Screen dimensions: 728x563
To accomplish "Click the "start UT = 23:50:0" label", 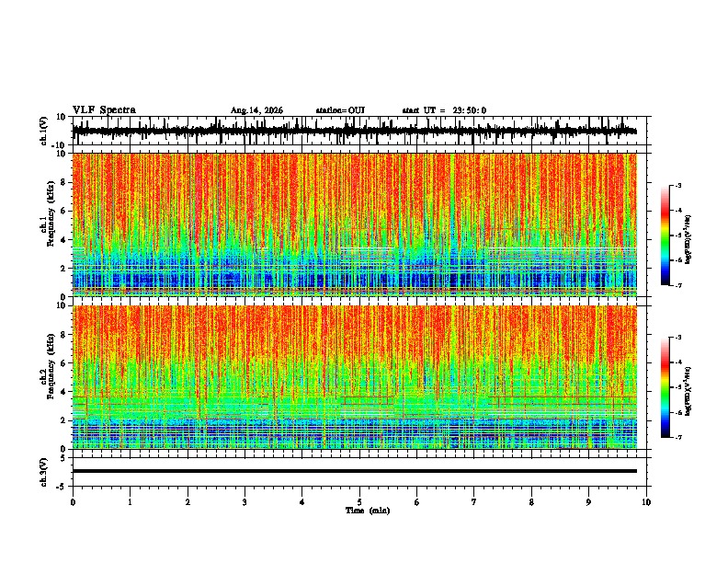I will (444, 110).
